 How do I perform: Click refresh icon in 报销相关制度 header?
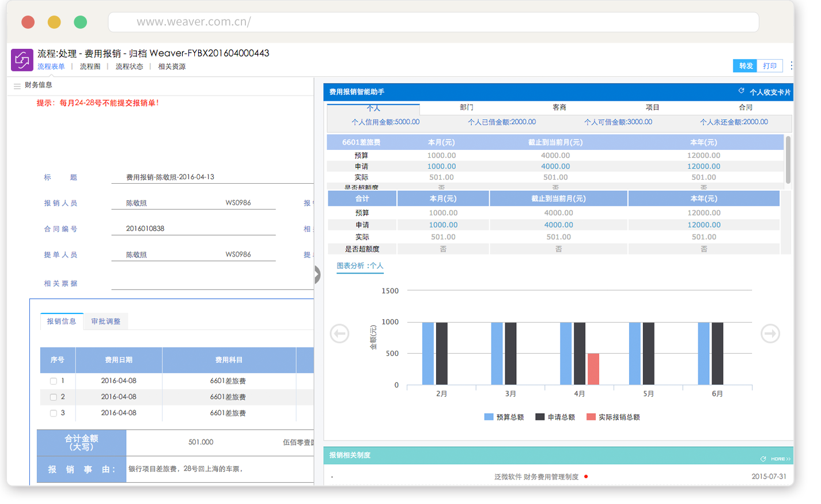[x=763, y=459]
